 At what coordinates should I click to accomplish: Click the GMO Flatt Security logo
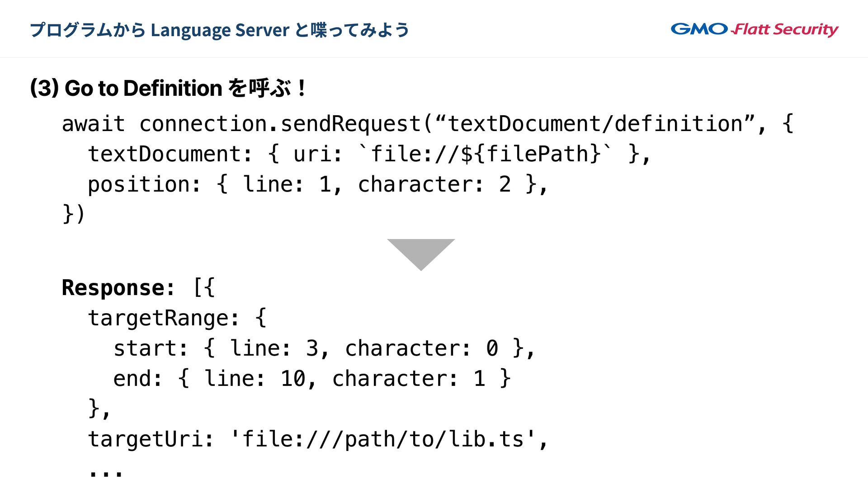[x=754, y=29]
